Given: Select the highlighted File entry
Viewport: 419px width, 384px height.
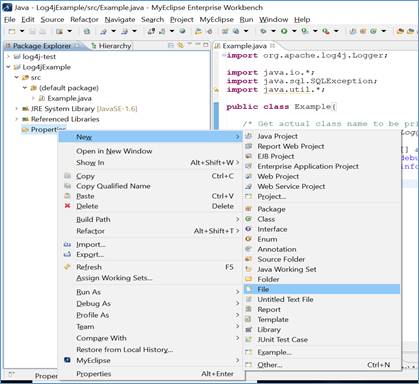Looking at the screenshot, I should coord(322,289).
